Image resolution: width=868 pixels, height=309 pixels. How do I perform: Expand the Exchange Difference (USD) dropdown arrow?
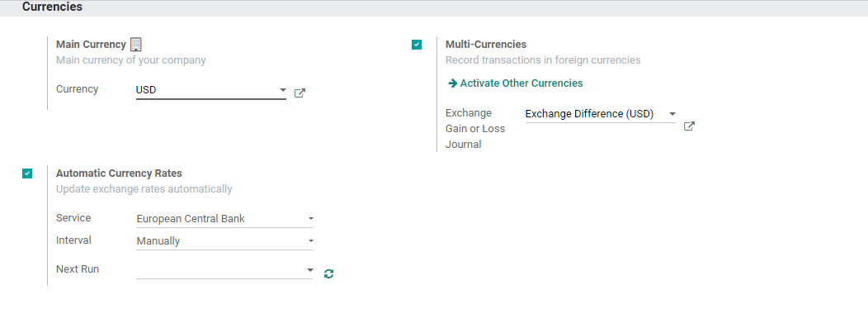pos(672,114)
